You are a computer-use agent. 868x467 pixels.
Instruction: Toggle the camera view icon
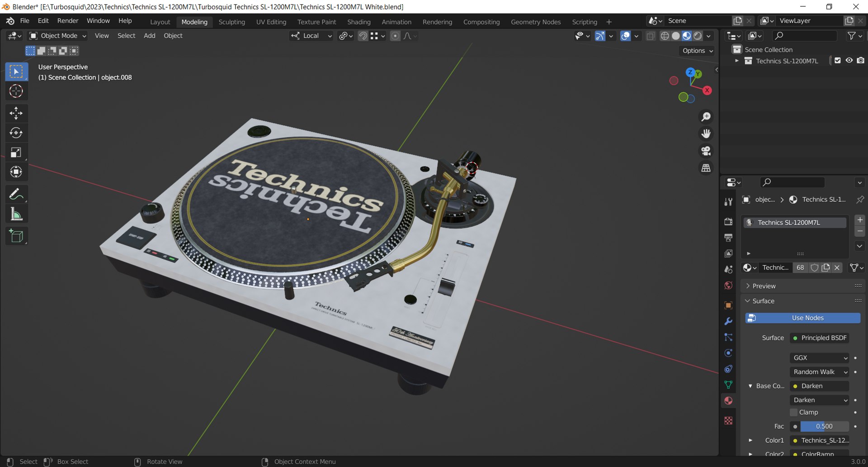[x=706, y=151]
